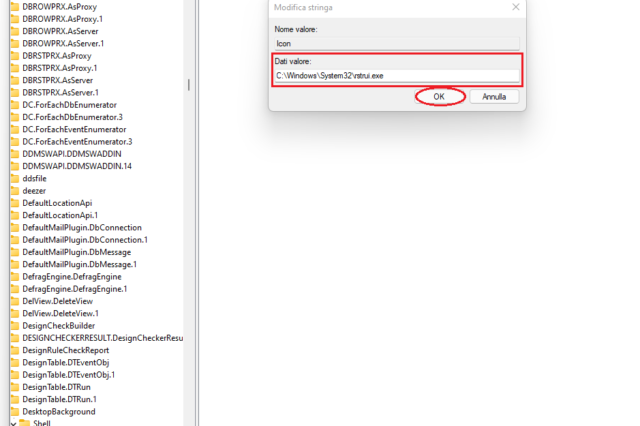
Task: Click folder icon beside DefragEngine.DefragEngine
Action: [15, 276]
